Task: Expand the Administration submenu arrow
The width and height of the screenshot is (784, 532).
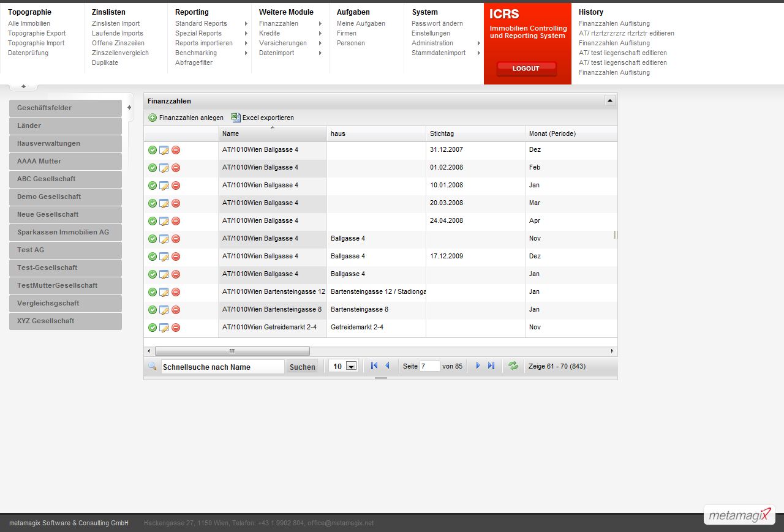Action: click(x=479, y=43)
